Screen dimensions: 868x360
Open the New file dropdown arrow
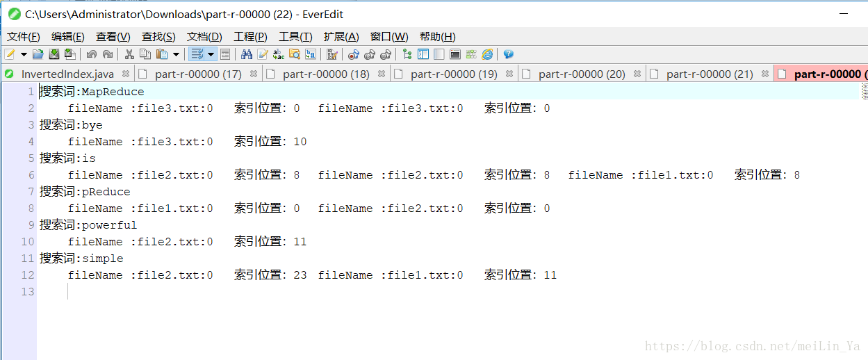click(x=24, y=54)
